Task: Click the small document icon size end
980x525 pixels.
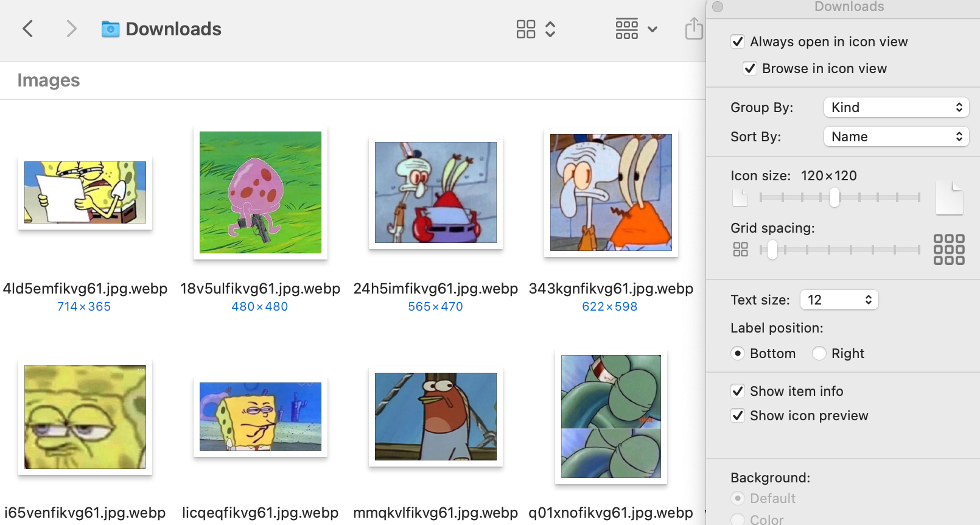Action: [740, 198]
